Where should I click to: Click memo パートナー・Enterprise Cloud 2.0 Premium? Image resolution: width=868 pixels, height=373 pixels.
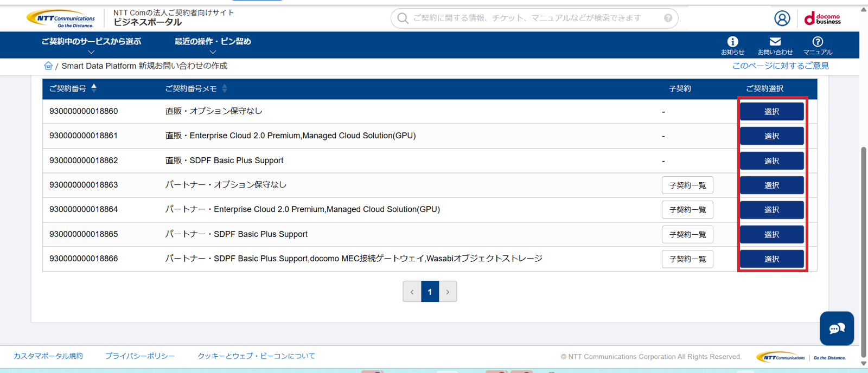tap(303, 209)
